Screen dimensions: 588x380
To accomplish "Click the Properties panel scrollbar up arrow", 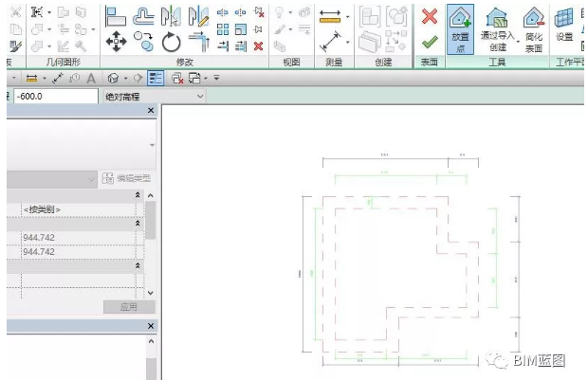I will pos(151,195).
